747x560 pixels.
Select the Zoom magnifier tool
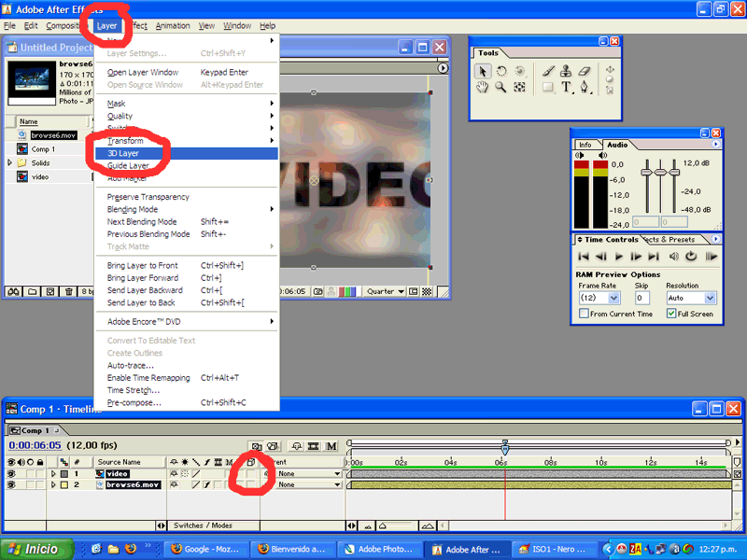click(x=500, y=87)
